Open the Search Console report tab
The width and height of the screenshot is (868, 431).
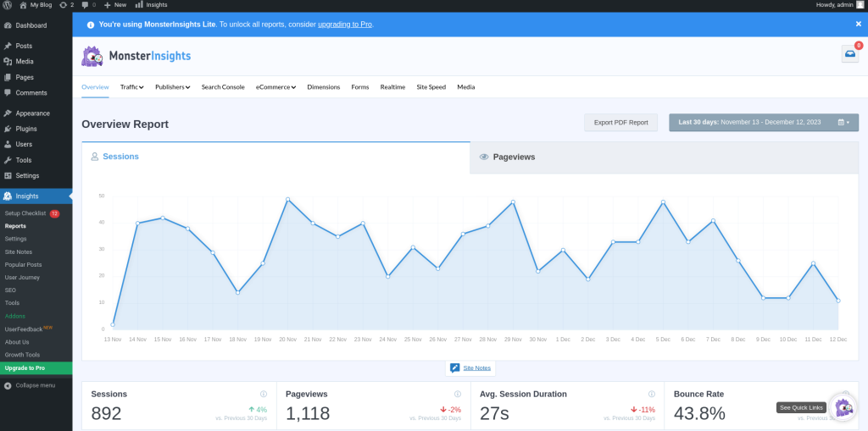pos(223,87)
